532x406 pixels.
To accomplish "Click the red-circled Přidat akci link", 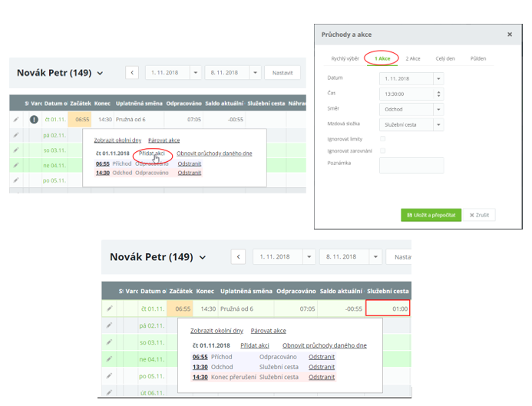I will point(151,153).
